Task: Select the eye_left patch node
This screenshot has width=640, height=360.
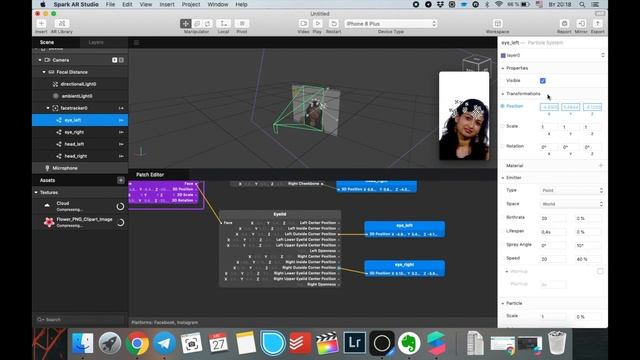Action: 404,229
